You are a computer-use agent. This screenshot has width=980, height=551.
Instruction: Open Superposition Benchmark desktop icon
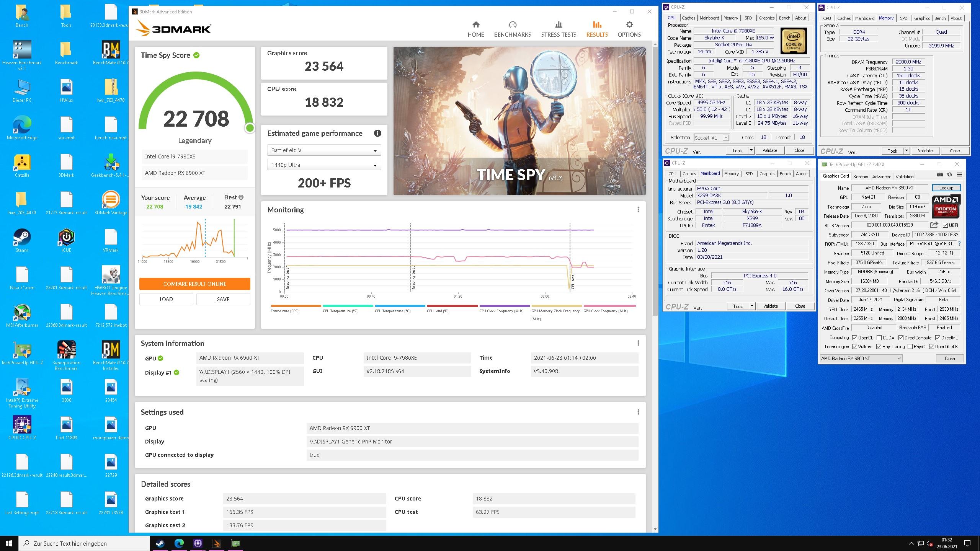pos(66,355)
